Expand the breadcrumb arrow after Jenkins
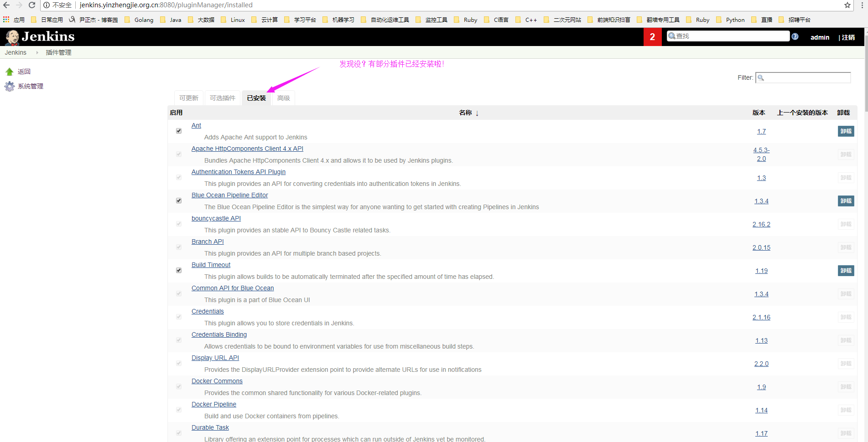Screen dimensions: 868x442 click(x=37, y=52)
